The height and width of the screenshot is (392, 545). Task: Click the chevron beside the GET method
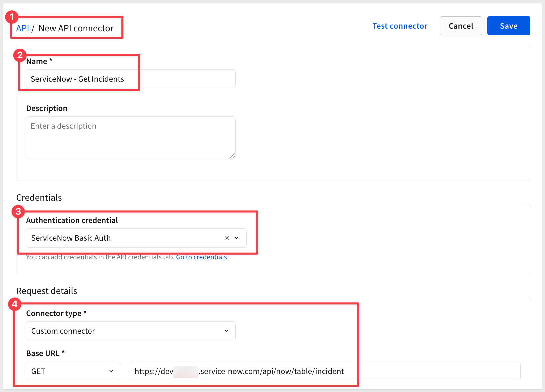coord(111,371)
